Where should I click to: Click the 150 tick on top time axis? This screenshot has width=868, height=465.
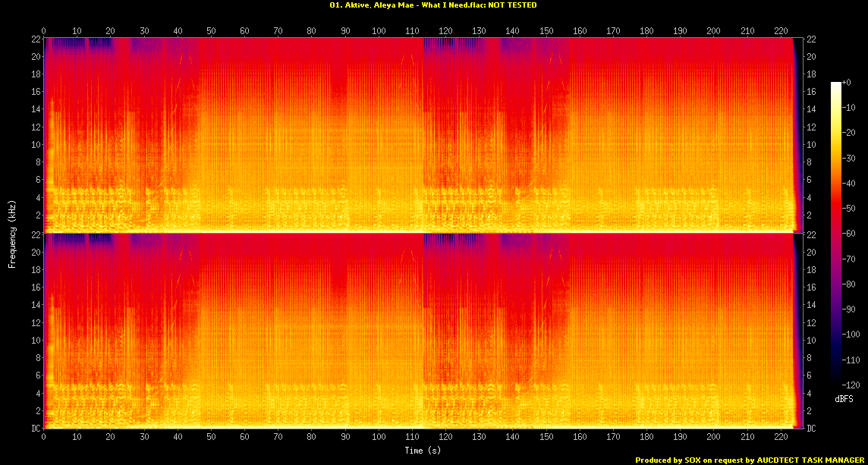coord(546,31)
